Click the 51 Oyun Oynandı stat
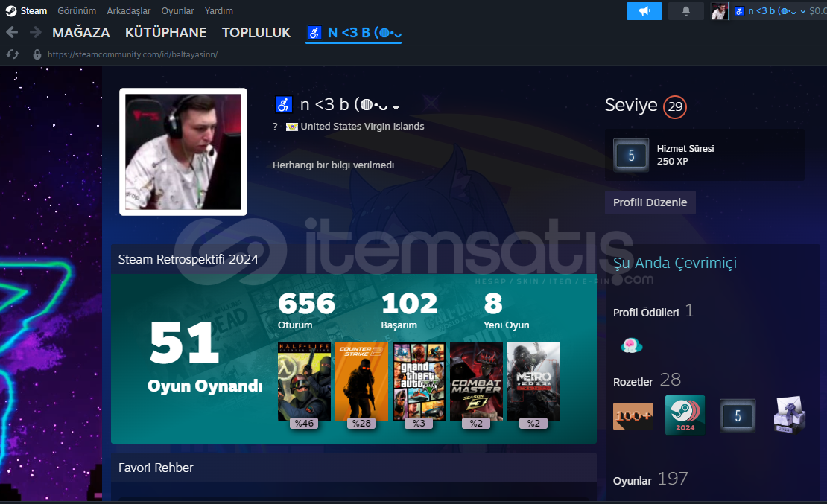The image size is (827, 504). tap(205, 358)
